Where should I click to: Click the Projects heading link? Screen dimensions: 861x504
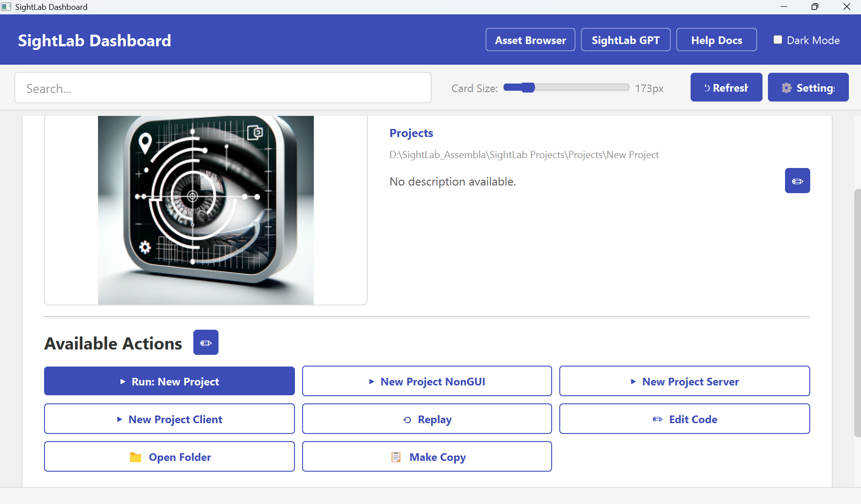[x=410, y=133]
